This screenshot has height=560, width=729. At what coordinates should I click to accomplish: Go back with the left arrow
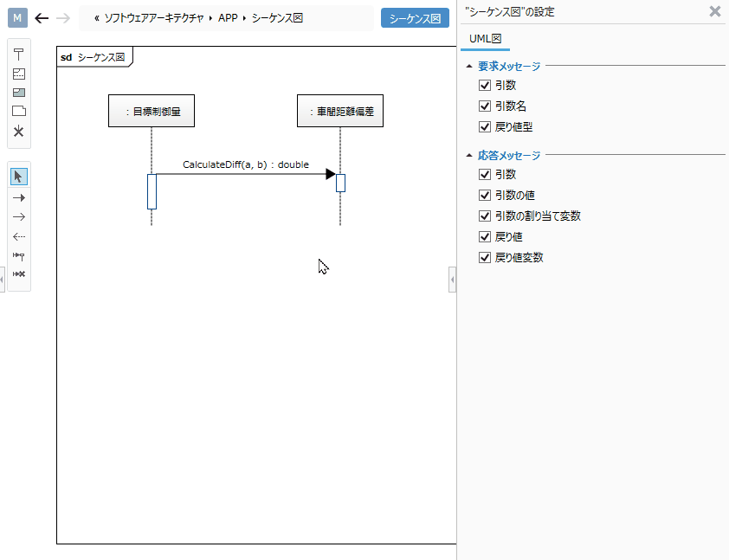coord(42,18)
